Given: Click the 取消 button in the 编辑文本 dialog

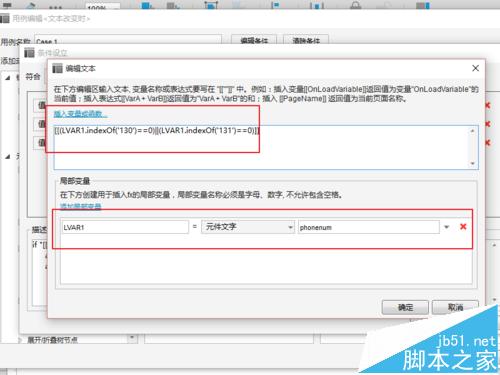Looking at the screenshot, I should pos(455,307).
